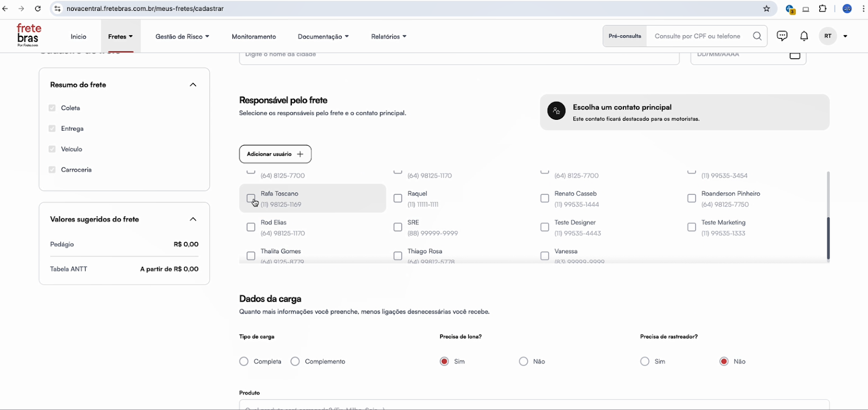
Task: Click the search magnifier icon
Action: 757,36
